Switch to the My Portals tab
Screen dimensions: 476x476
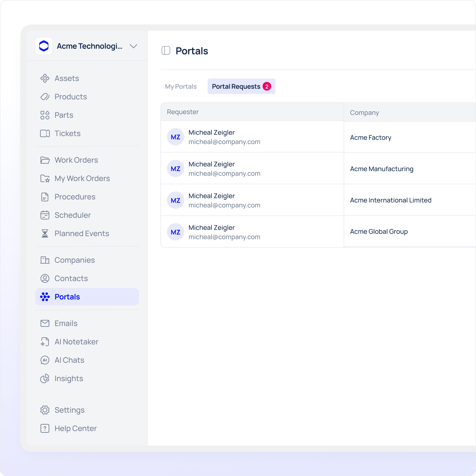click(181, 86)
